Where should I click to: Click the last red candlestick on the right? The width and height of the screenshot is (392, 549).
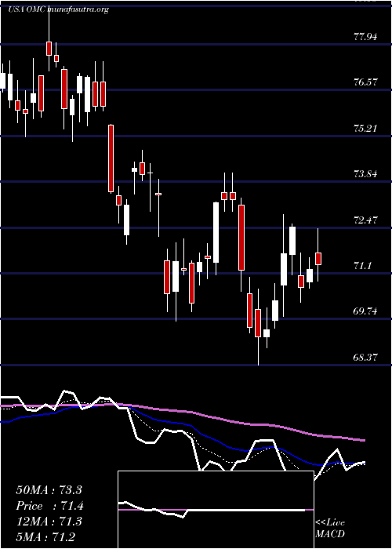318,259
